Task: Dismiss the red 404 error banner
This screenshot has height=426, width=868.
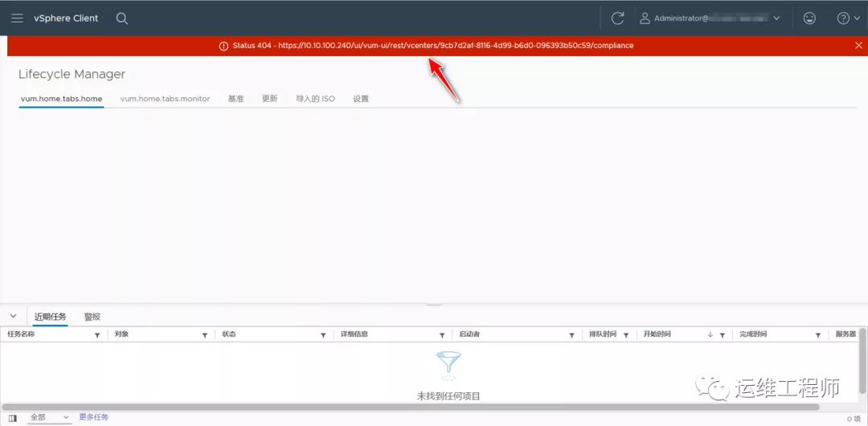Action: (x=858, y=46)
